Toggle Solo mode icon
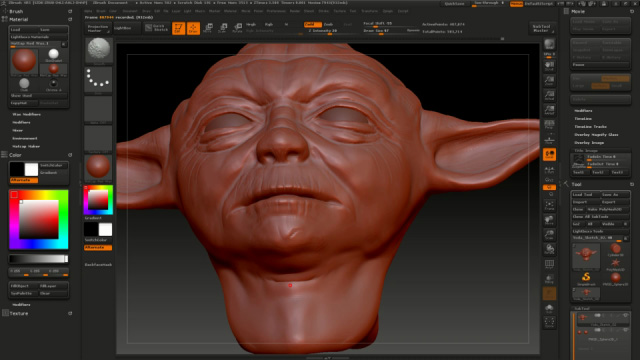Viewport: 640px width, 360px height. pos(549,309)
